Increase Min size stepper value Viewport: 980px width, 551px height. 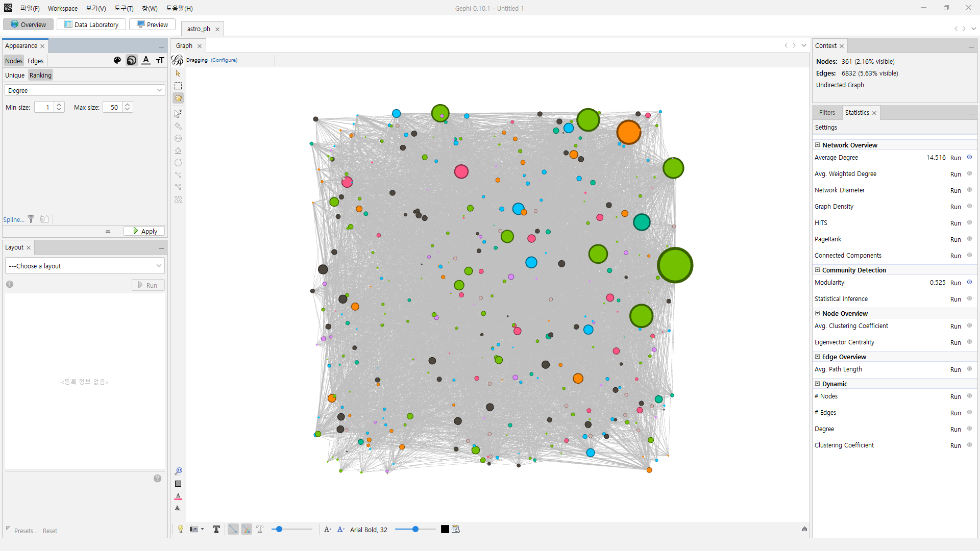click(x=59, y=105)
